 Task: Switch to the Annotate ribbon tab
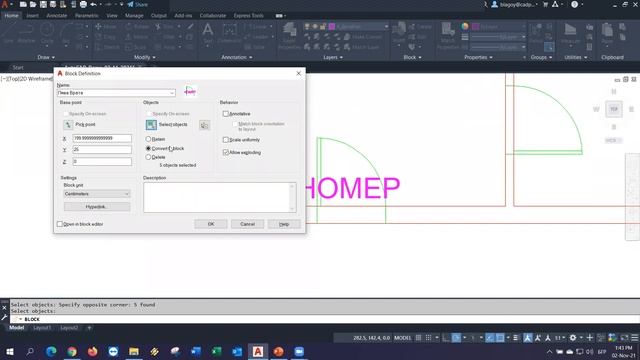[x=56, y=16]
